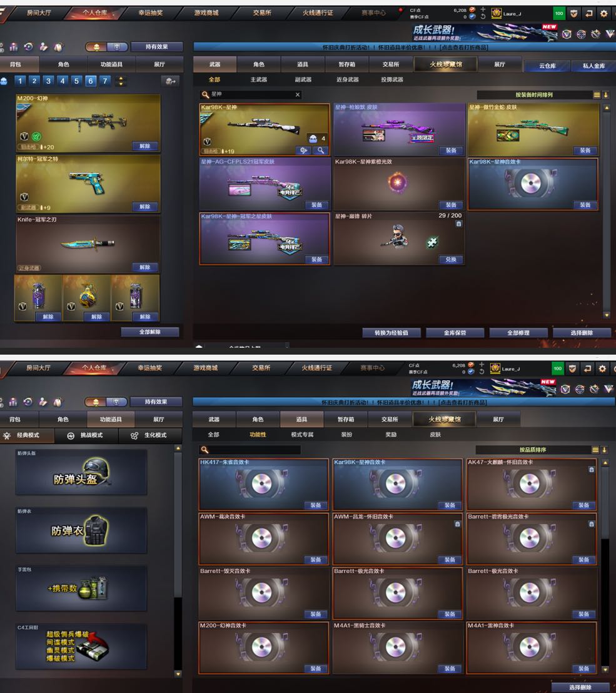Viewport: 616px width, 693px height.
Task: Click trash icon on AK47-火麒麟-怀旧音效卡 card
Action: [592, 469]
